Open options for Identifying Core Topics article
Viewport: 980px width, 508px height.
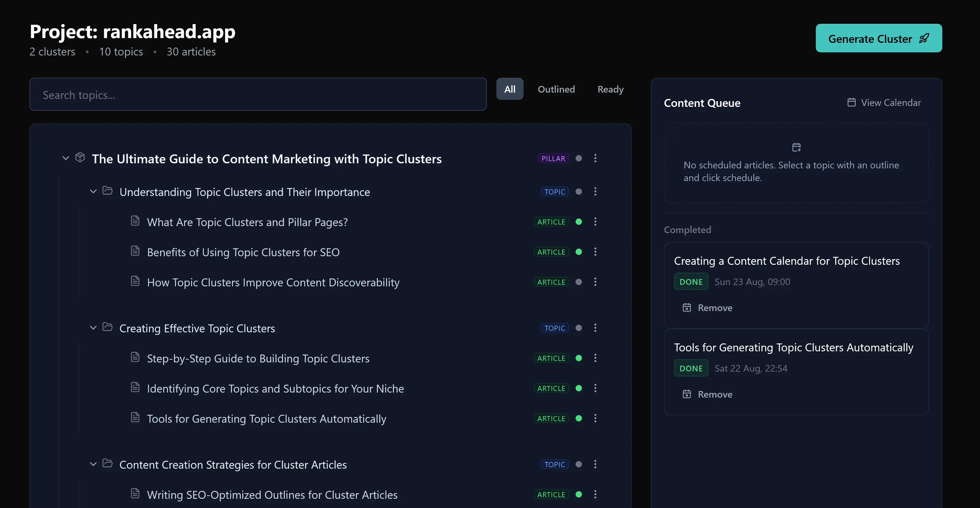pyautogui.click(x=595, y=388)
